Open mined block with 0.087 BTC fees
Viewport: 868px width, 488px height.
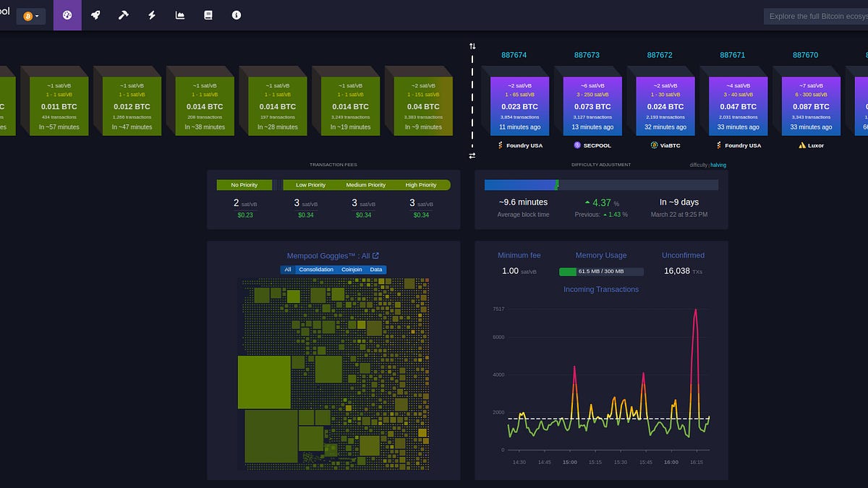tap(811, 106)
